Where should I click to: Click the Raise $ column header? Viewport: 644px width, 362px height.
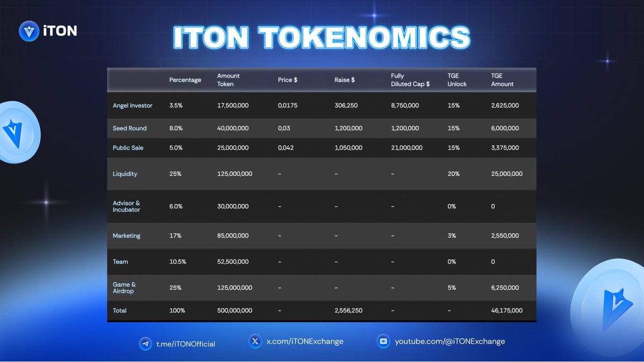point(345,80)
